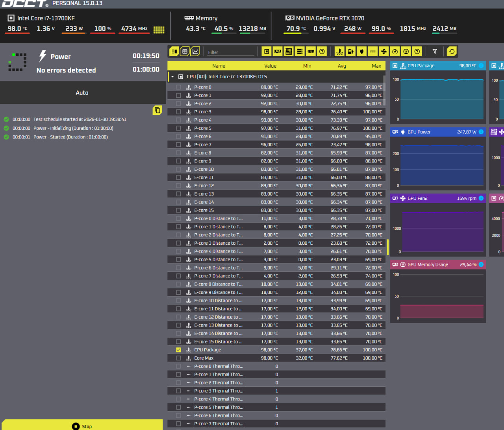Sort table by the Avg column

point(341,66)
